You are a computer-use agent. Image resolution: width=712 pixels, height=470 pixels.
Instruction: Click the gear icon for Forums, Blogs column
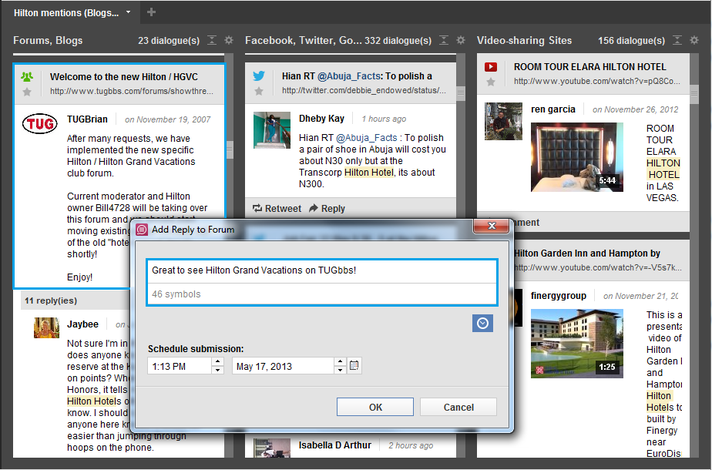(x=229, y=40)
